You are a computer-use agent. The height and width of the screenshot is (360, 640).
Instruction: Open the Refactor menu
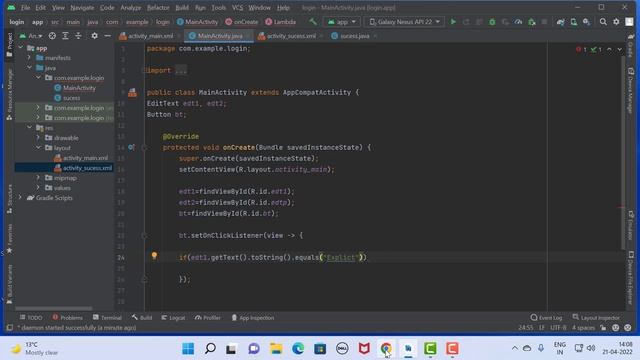tap(158, 8)
